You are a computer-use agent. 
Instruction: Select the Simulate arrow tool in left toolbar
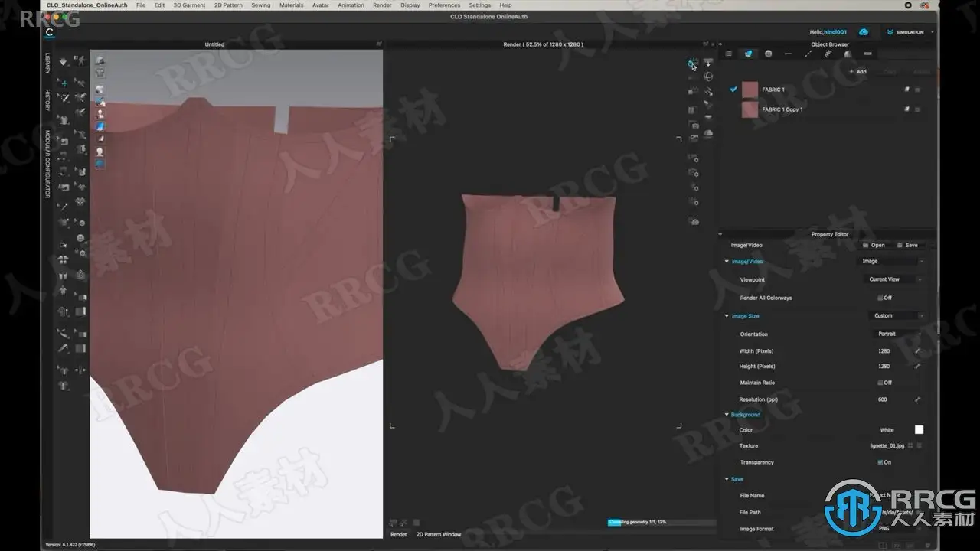pos(64,61)
